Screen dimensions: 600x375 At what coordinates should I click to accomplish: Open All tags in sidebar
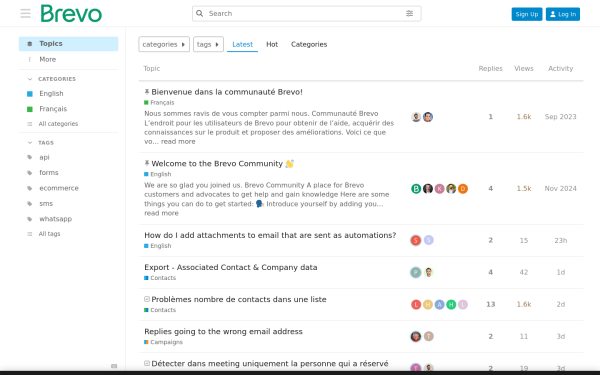tap(49, 234)
